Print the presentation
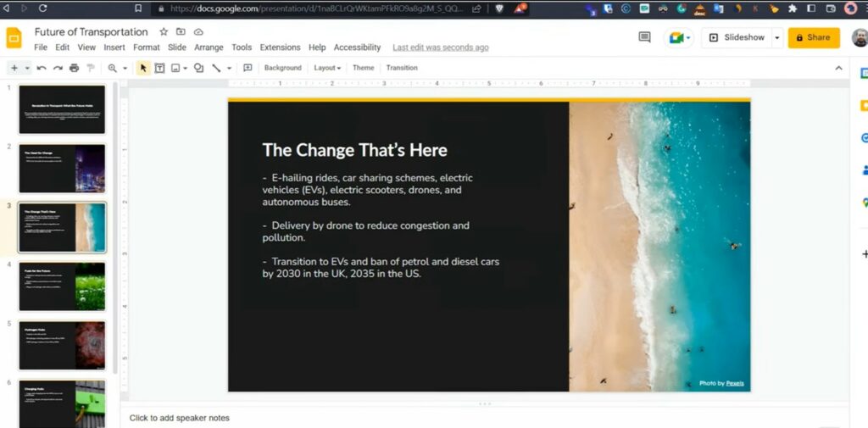The width and height of the screenshot is (868, 428). [x=75, y=68]
